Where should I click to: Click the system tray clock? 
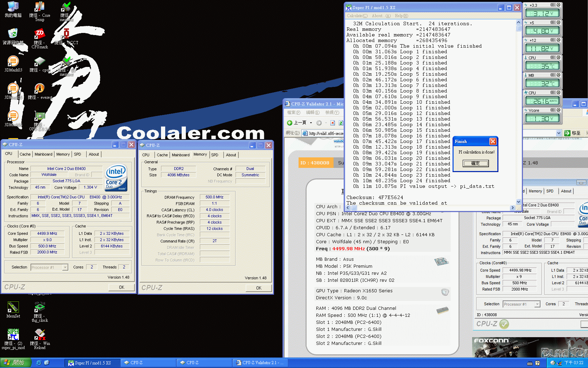coord(574,363)
